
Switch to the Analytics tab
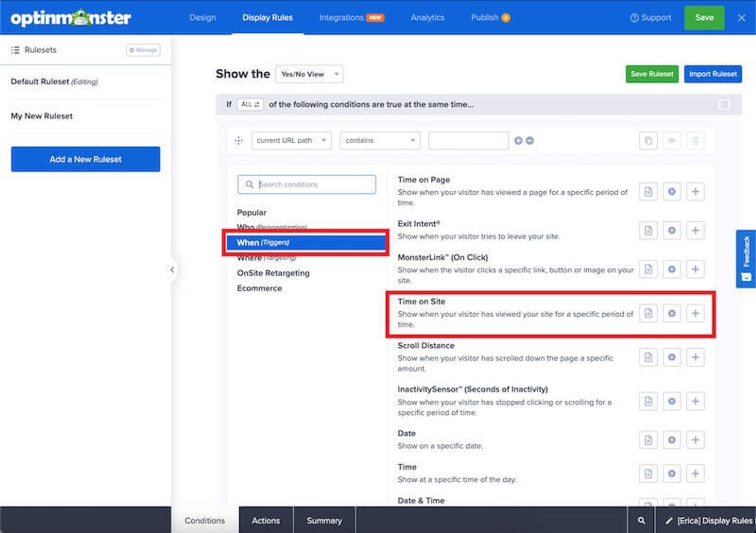(x=427, y=18)
